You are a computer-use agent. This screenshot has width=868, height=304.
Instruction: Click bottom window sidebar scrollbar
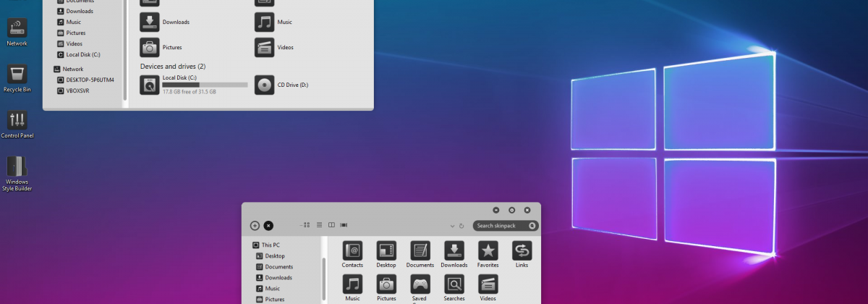(324, 279)
